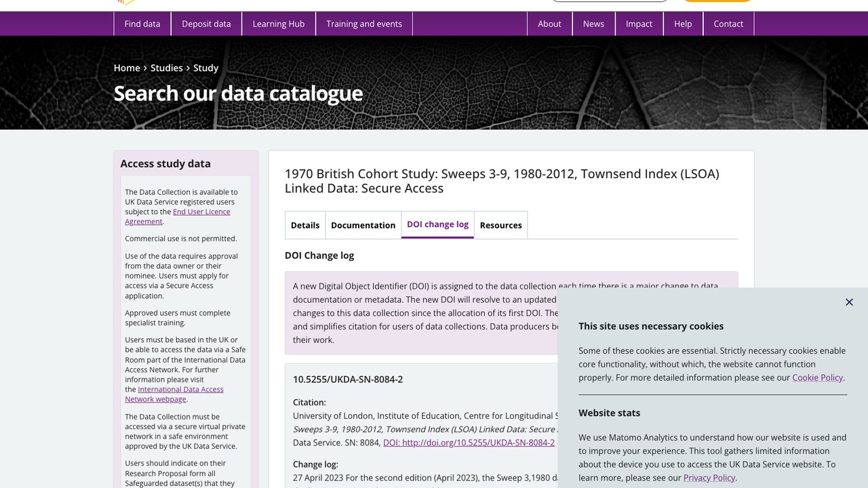
Task: Switch to the Details tab
Action: (305, 225)
